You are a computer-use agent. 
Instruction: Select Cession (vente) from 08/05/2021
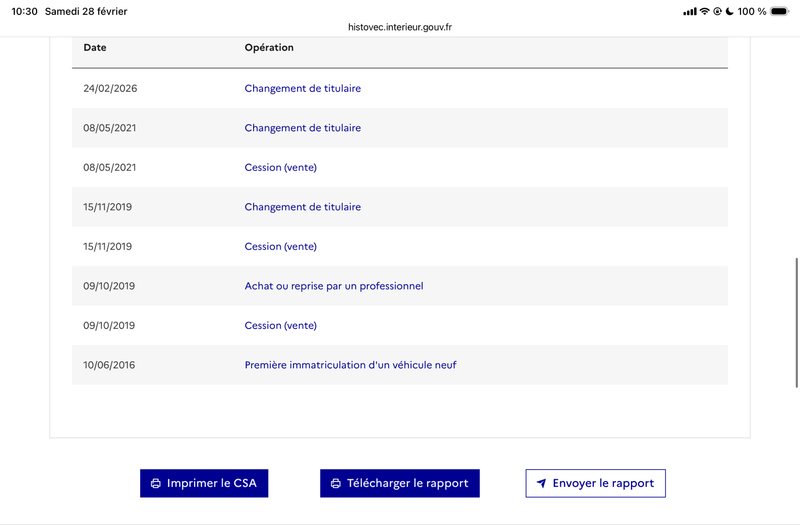pos(280,168)
